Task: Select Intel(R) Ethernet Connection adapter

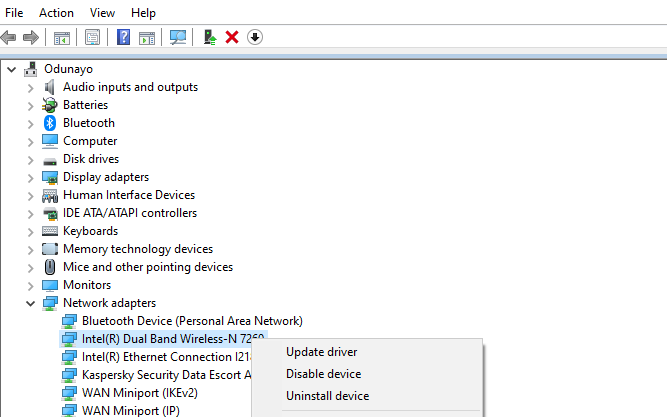Action: pos(166,357)
